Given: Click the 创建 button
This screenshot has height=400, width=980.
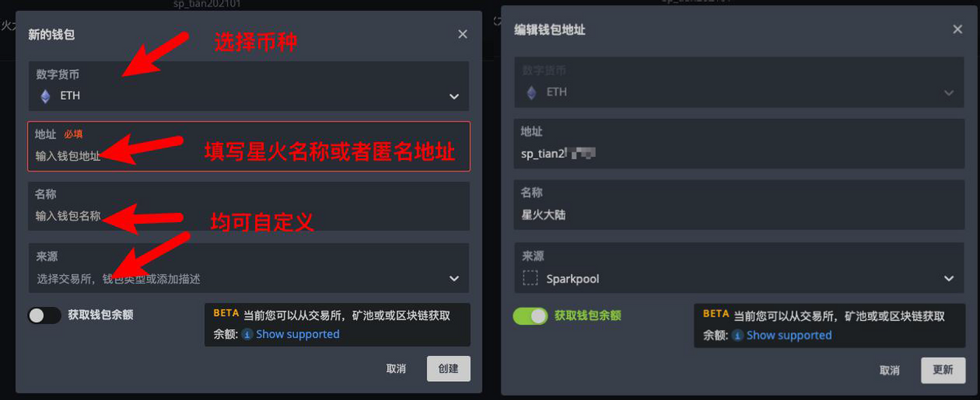Looking at the screenshot, I should click(x=448, y=368).
